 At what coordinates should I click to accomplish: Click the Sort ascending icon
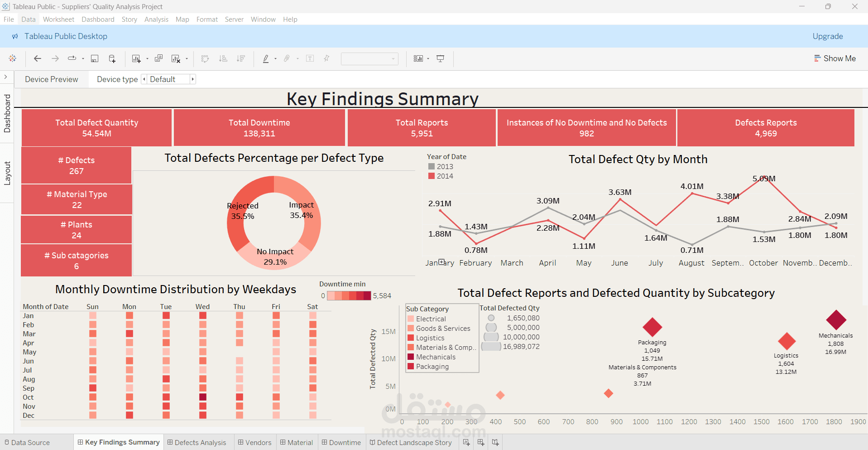click(223, 58)
